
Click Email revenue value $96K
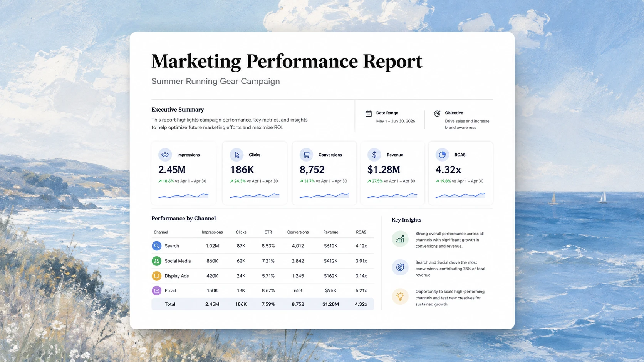point(330,290)
